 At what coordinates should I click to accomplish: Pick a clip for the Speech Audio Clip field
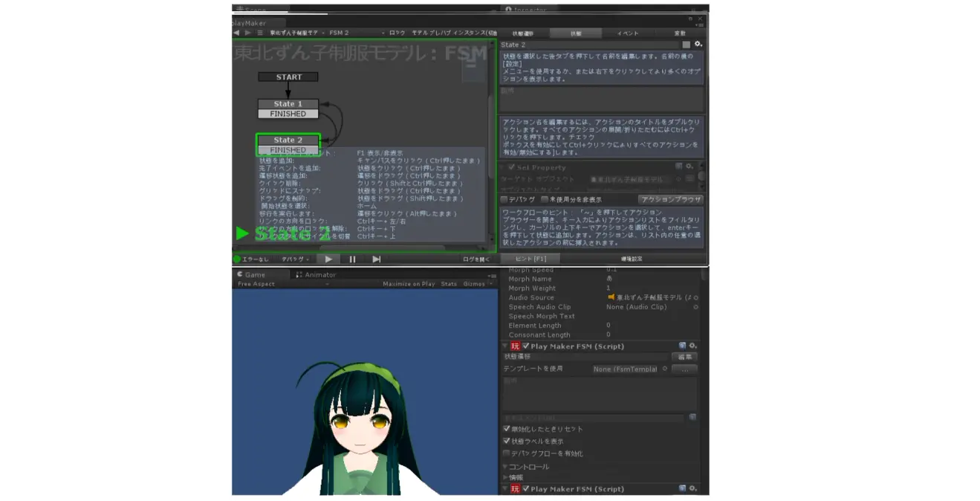[696, 307]
